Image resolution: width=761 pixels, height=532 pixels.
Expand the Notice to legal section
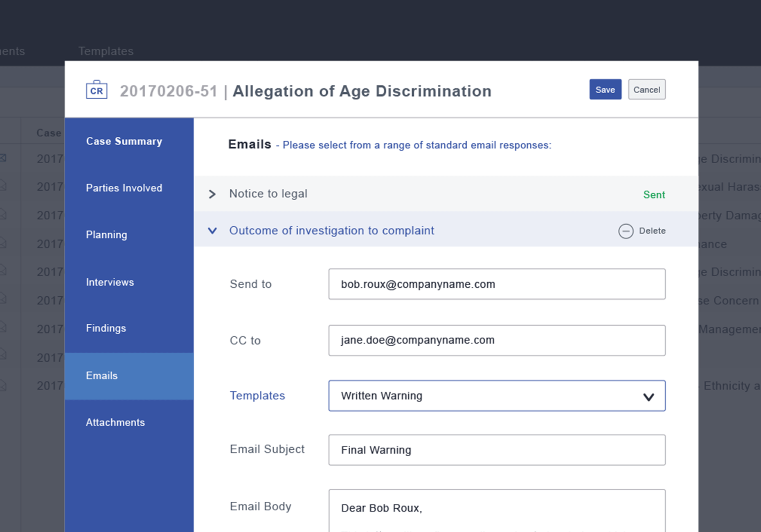[212, 194]
